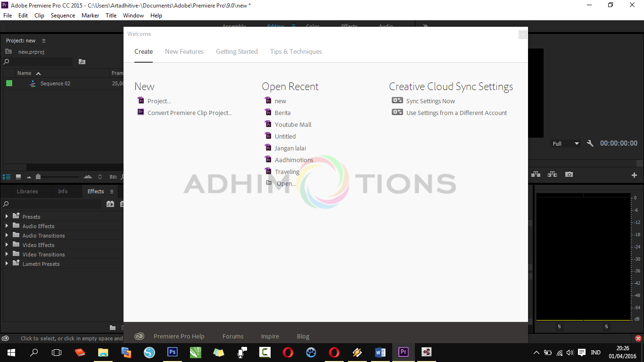
Task: Click the large mountains zoom-in icon
Action: [88, 177]
